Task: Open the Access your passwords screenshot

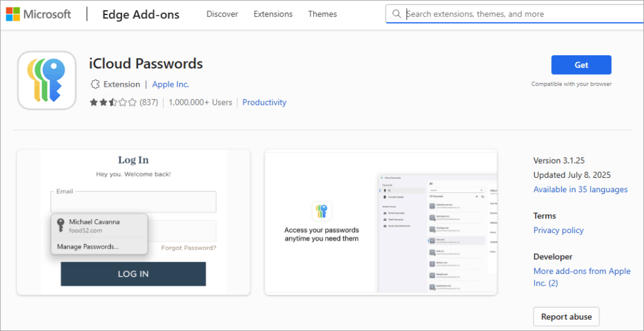Action: pyautogui.click(x=380, y=222)
